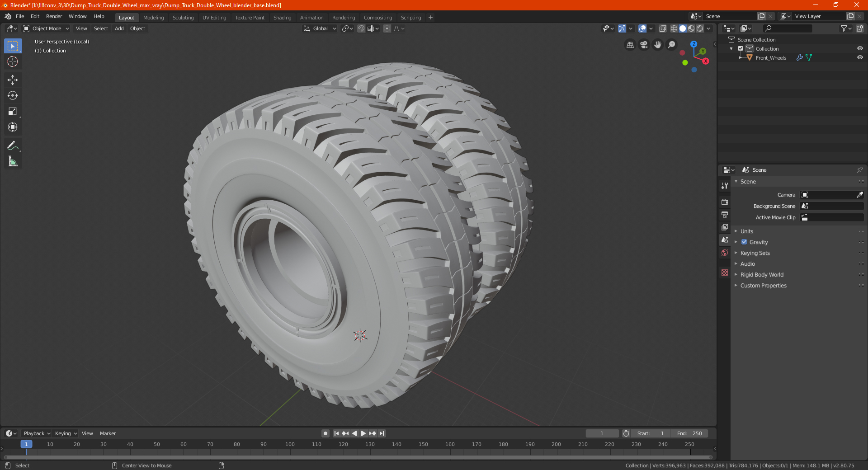The height and width of the screenshot is (470, 868).
Task: Select the Annotate tool
Action: click(13, 146)
